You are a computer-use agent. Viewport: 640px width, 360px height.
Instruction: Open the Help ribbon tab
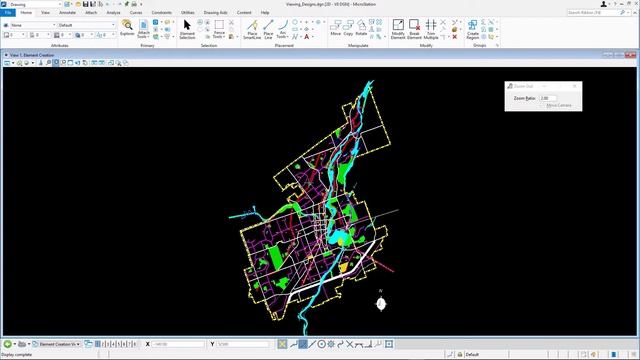pos(265,13)
